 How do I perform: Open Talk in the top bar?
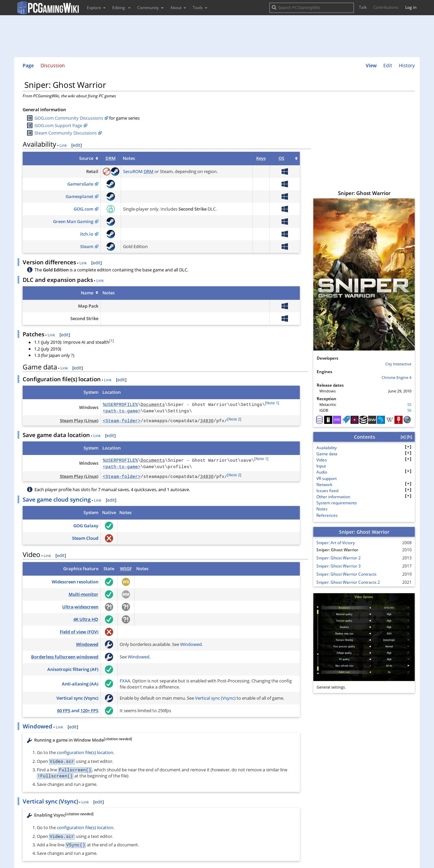click(363, 7)
